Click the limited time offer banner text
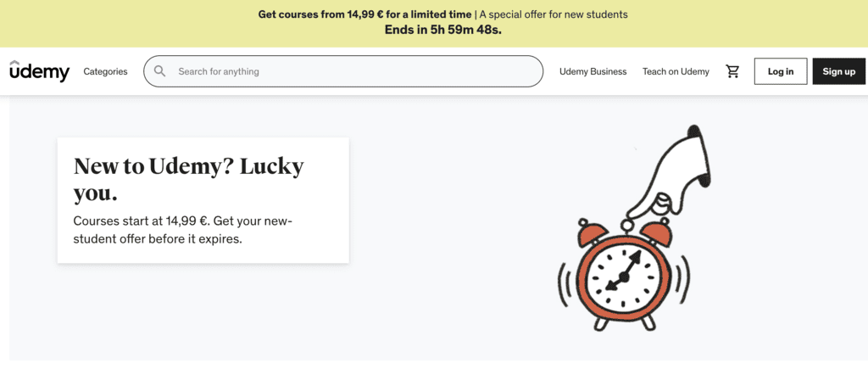868x369 pixels. tap(364, 14)
